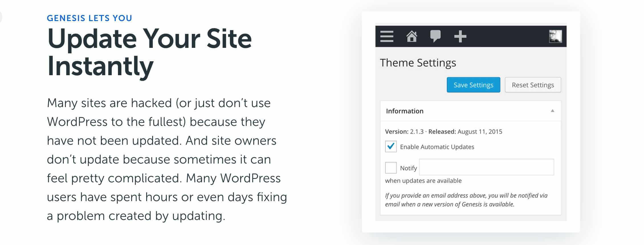The image size is (644, 245).
Task: Click the paragraph about hacked sites
Action: 167,159
